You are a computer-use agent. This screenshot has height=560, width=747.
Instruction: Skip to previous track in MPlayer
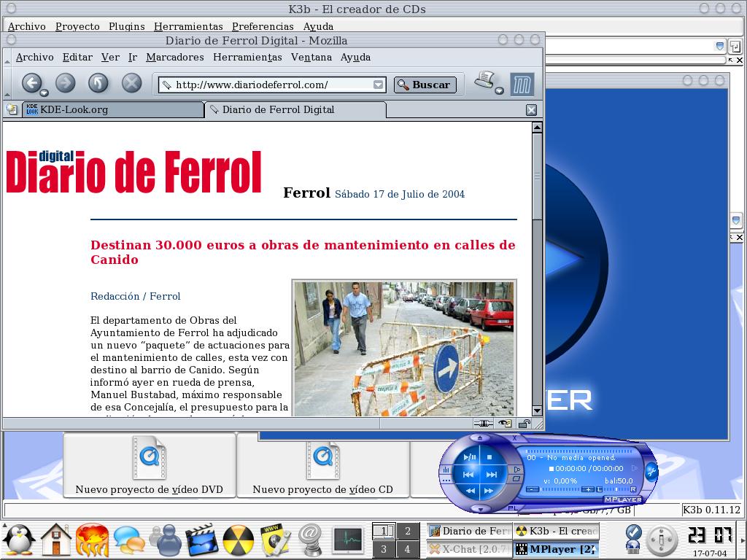tap(468, 474)
